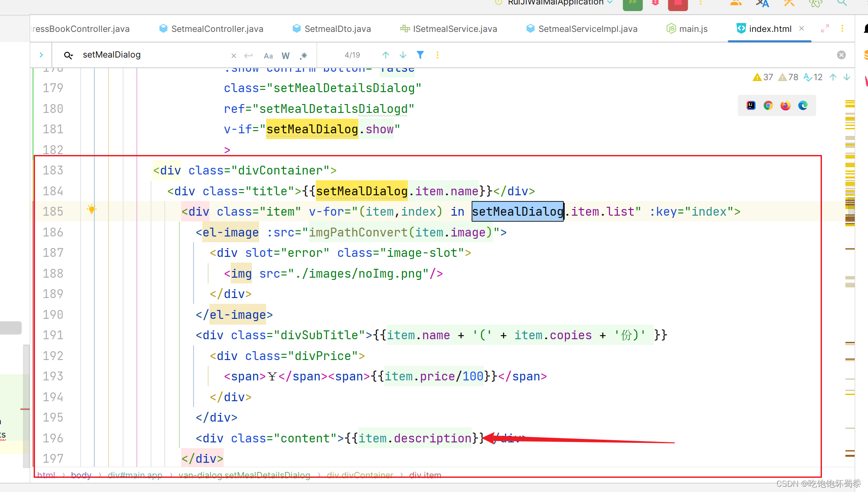Open page in Edge browser icon
This screenshot has width=868, height=492.
pyautogui.click(x=802, y=105)
